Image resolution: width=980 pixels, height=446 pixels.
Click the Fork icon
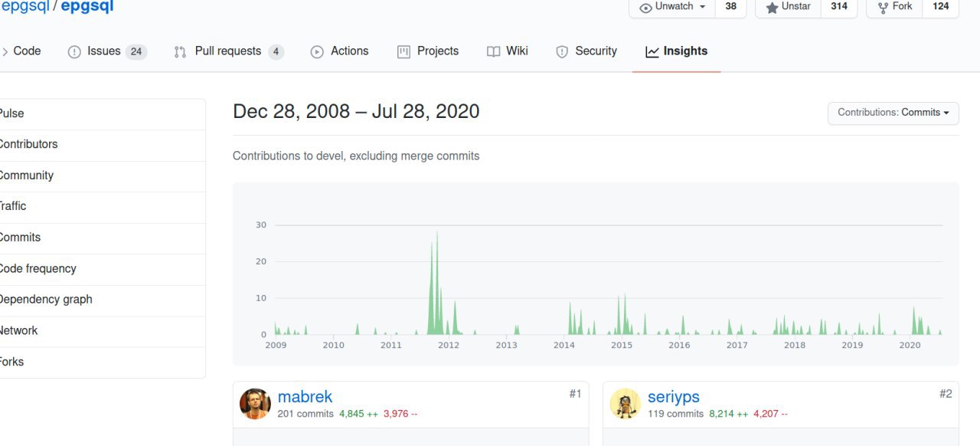click(883, 6)
